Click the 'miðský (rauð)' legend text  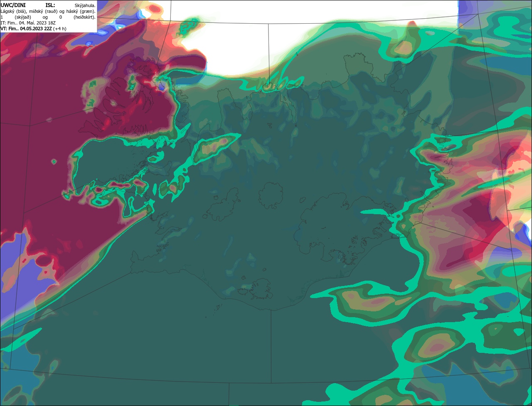43,11
